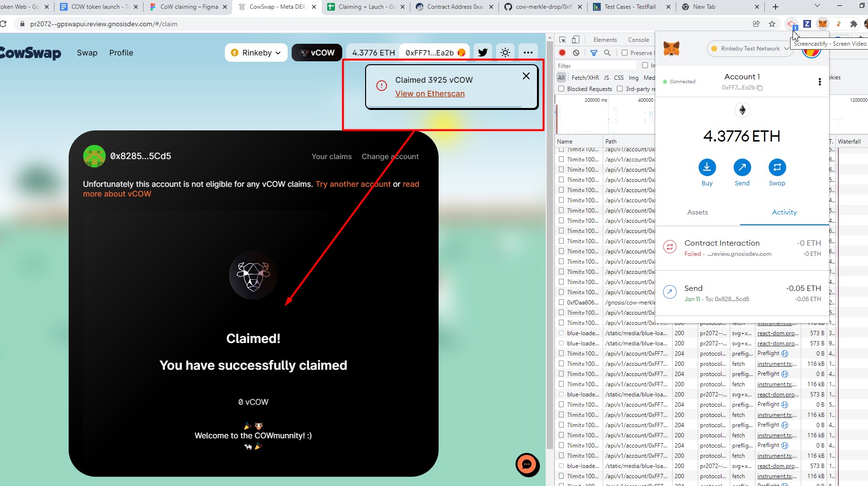
Task: Click the MetaMask Buy icon
Action: point(707,167)
